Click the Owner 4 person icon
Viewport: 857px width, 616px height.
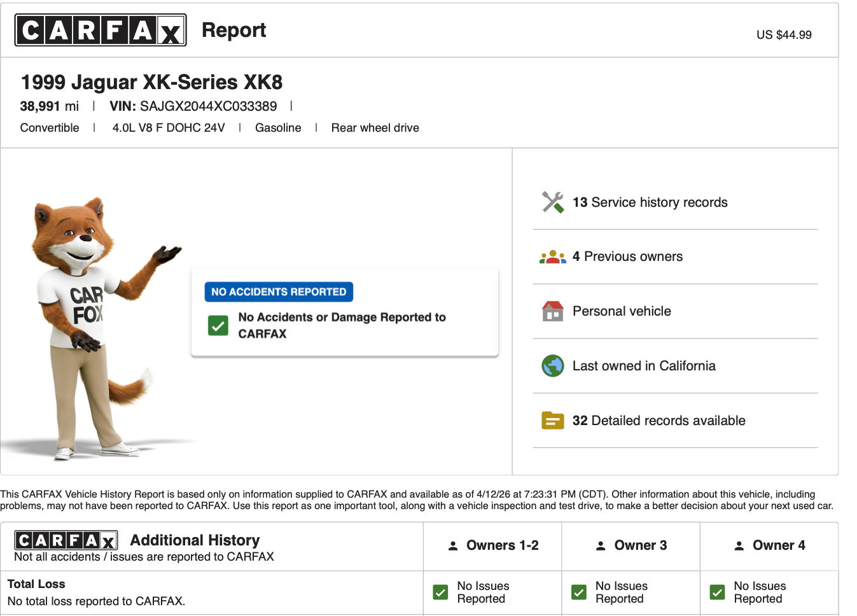739,546
